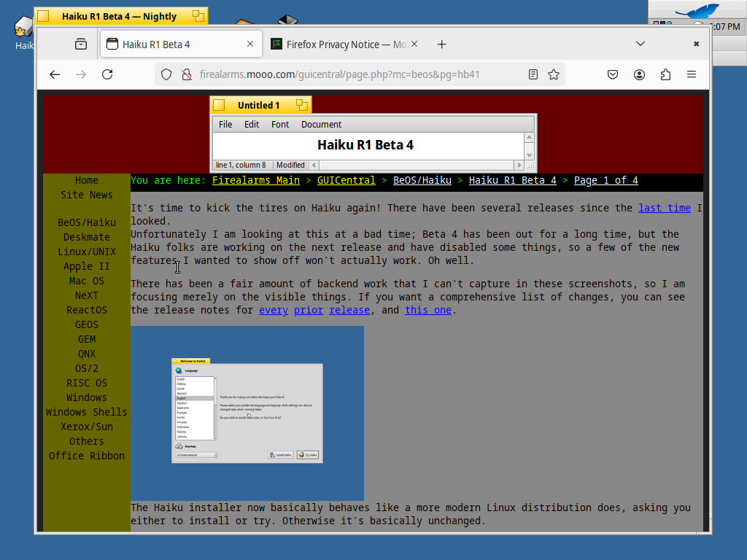Follow the 'prior' release notes link
The width and height of the screenshot is (747, 560).
(x=309, y=310)
